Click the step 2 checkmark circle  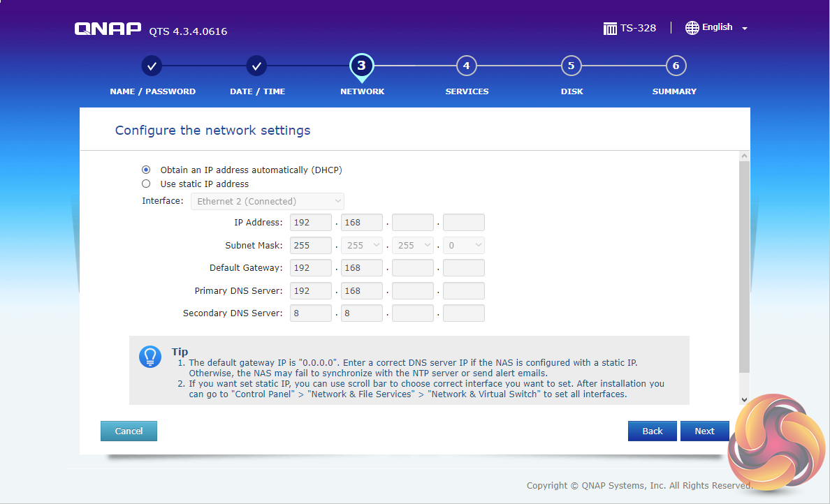pyautogui.click(x=256, y=66)
